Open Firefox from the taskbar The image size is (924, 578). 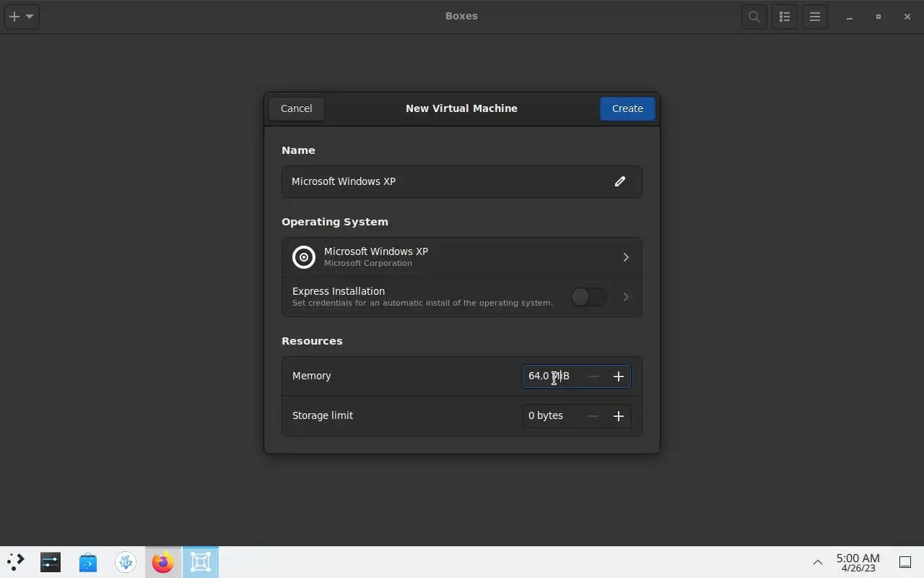tap(163, 562)
